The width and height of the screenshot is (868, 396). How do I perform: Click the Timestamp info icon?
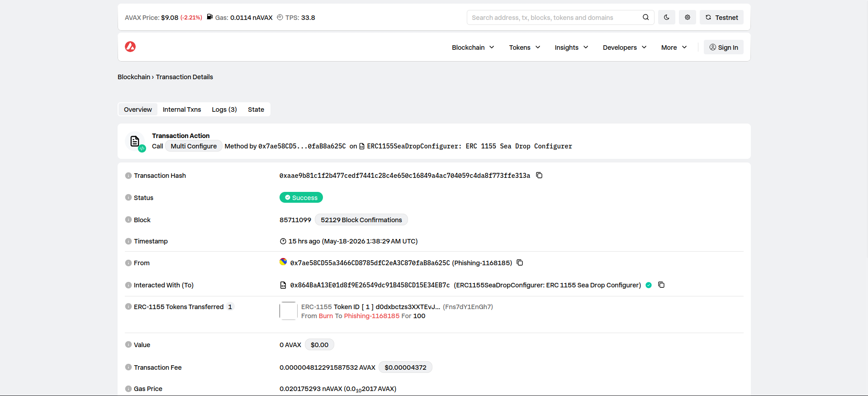click(x=128, y=241)
